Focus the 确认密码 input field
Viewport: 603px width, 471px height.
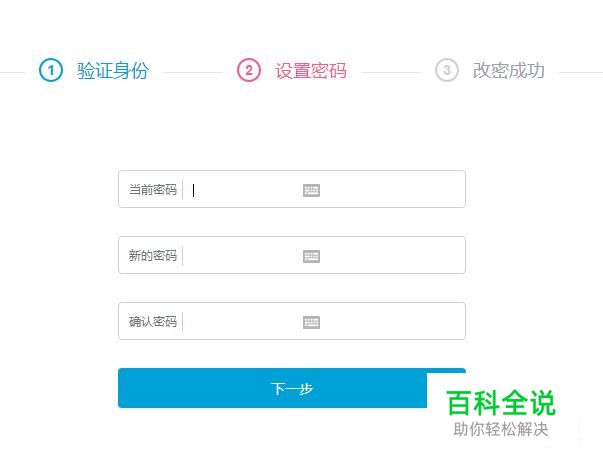[242, 321]
